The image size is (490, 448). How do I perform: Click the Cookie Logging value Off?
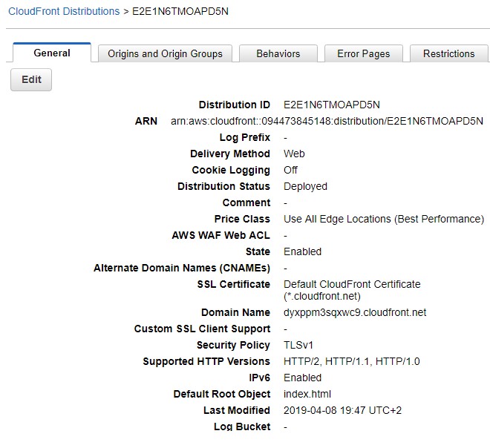coord(291,171)
